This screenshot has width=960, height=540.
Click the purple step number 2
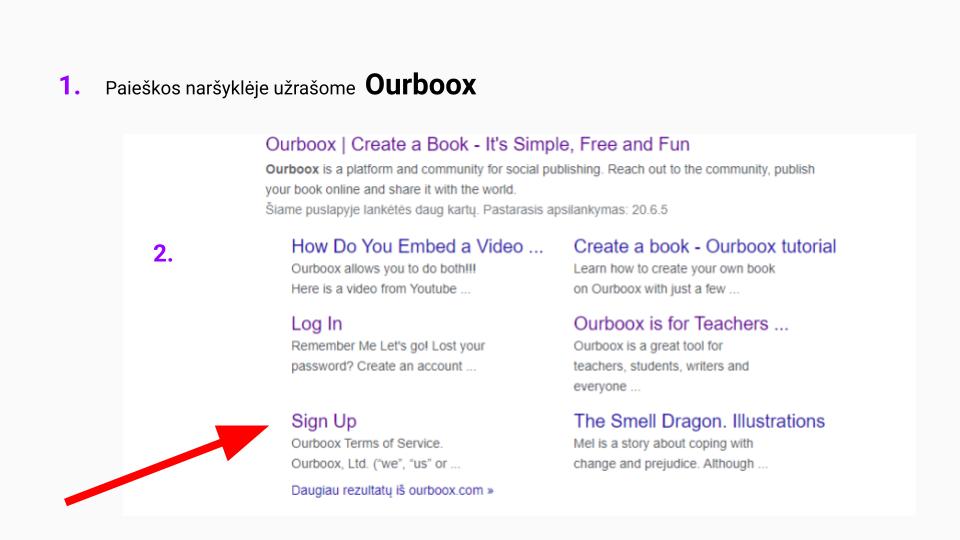[x=163, y=254]
